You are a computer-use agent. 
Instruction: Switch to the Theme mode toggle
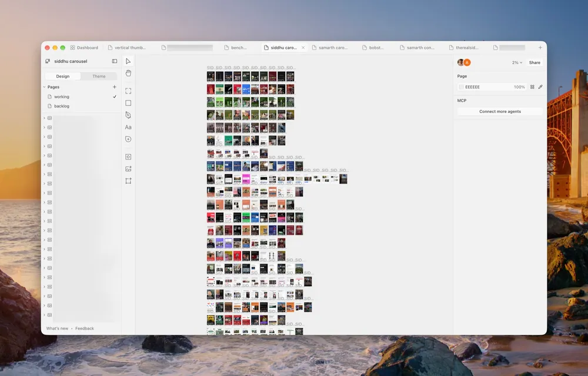[x=99, y=76]
